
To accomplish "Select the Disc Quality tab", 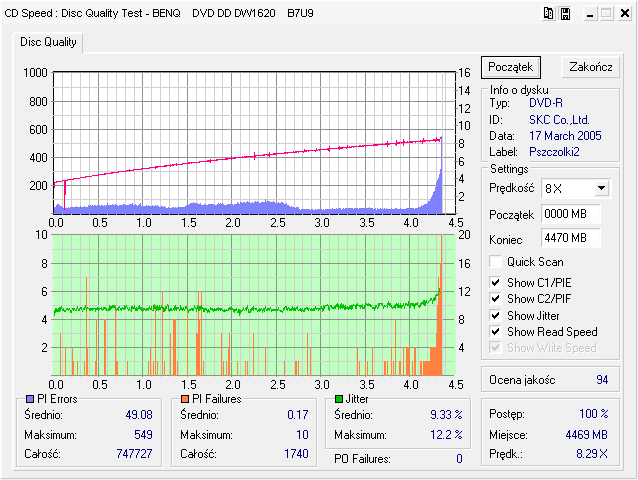I will tap(48, 42).
